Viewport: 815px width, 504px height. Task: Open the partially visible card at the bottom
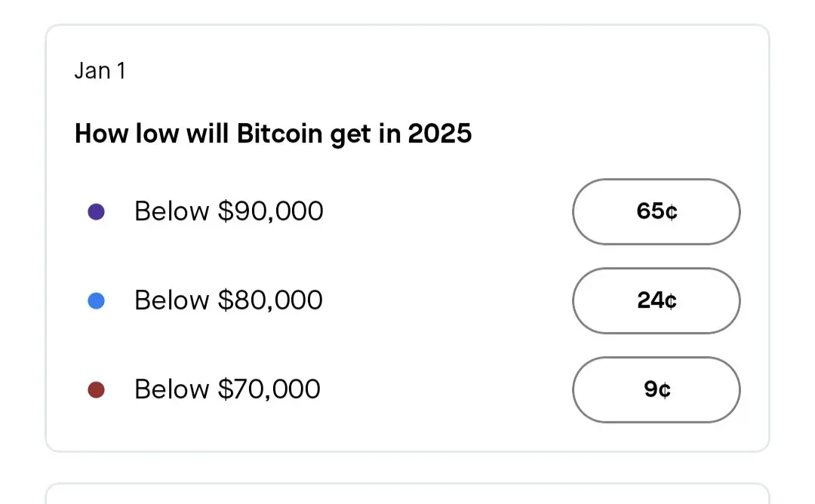[407, 494]
